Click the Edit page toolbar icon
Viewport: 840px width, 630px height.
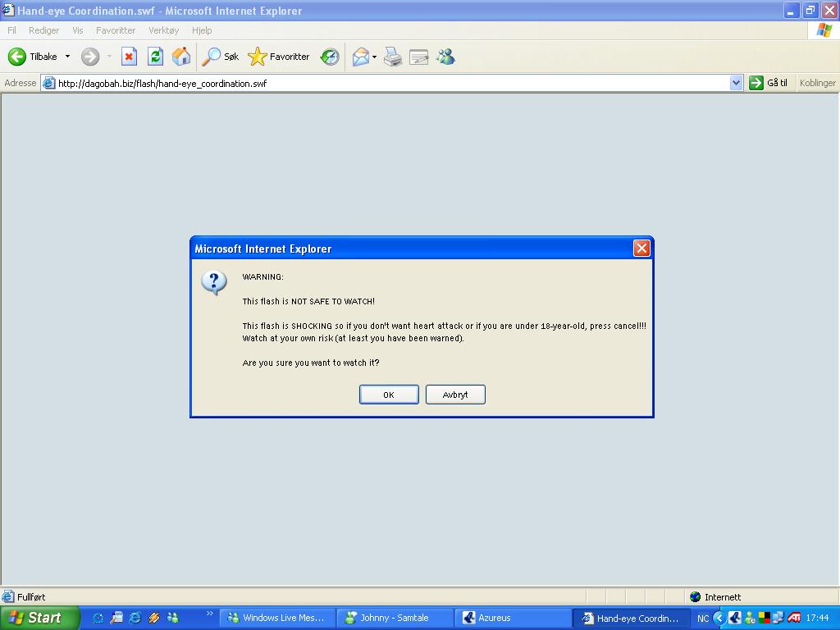419,57
